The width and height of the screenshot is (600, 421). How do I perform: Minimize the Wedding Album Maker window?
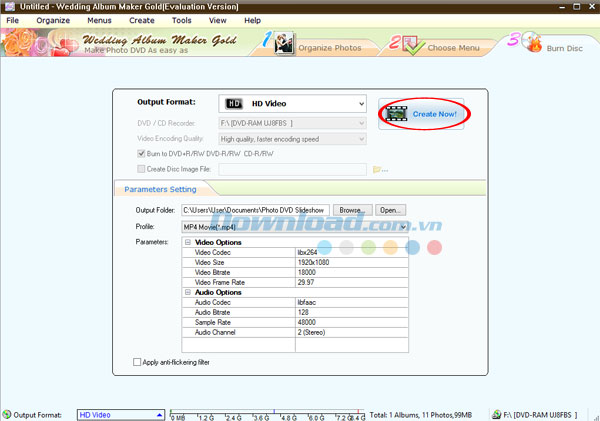tap(561, 7)
